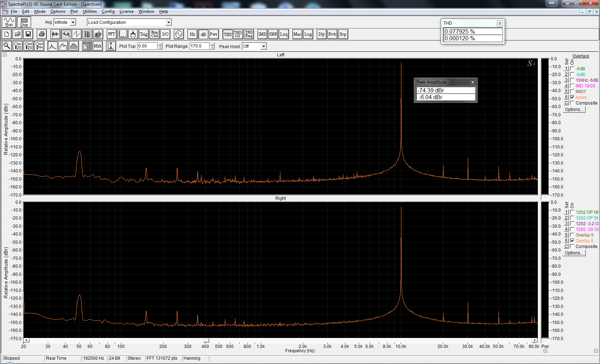Viewport: 600px width, 364px height.
Task: Enable the IM6/7 overlay checkbox
Action: click(x=572, y=92)
